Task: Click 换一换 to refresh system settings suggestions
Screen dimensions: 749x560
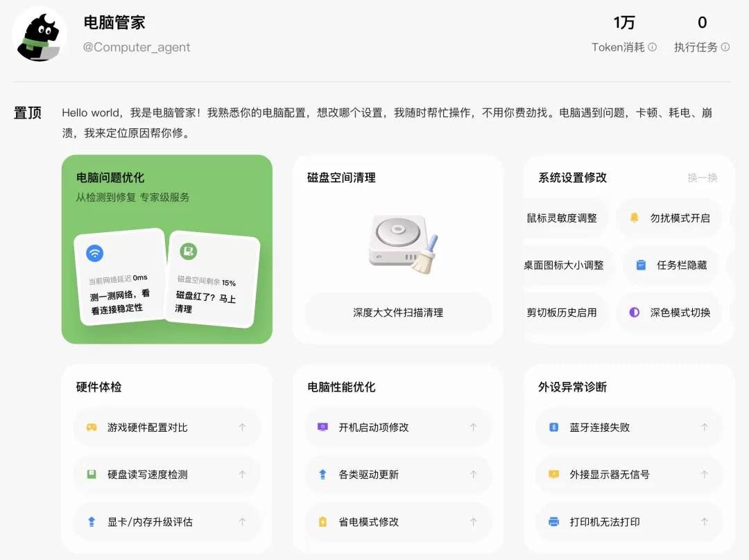Action: (702, 177)
